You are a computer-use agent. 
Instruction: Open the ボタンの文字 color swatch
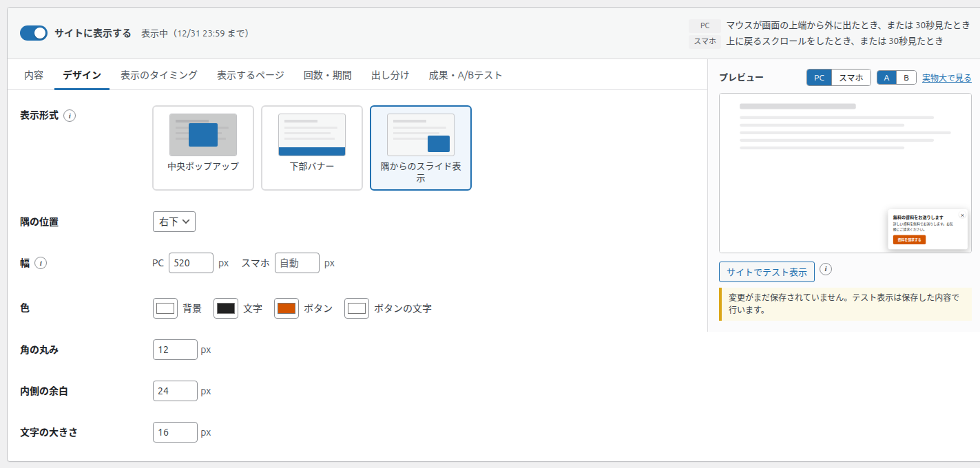point(357,308)
